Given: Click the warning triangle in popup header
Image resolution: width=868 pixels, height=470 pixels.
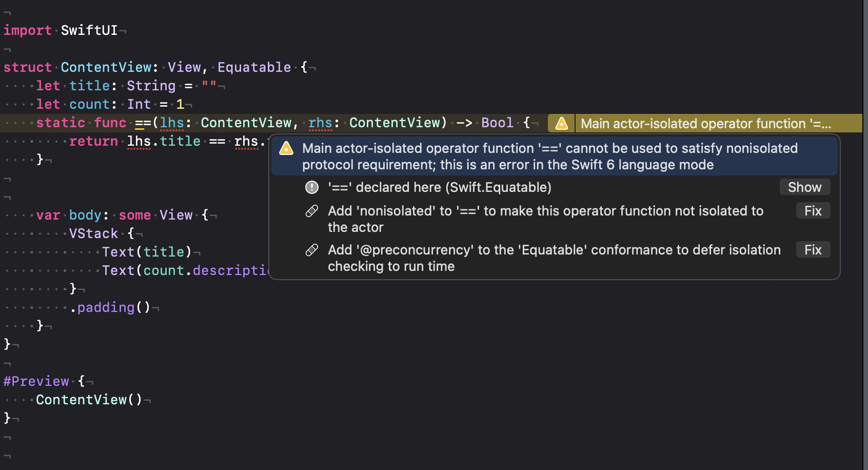Looking at the screenshot, I should tap(286, 149).
